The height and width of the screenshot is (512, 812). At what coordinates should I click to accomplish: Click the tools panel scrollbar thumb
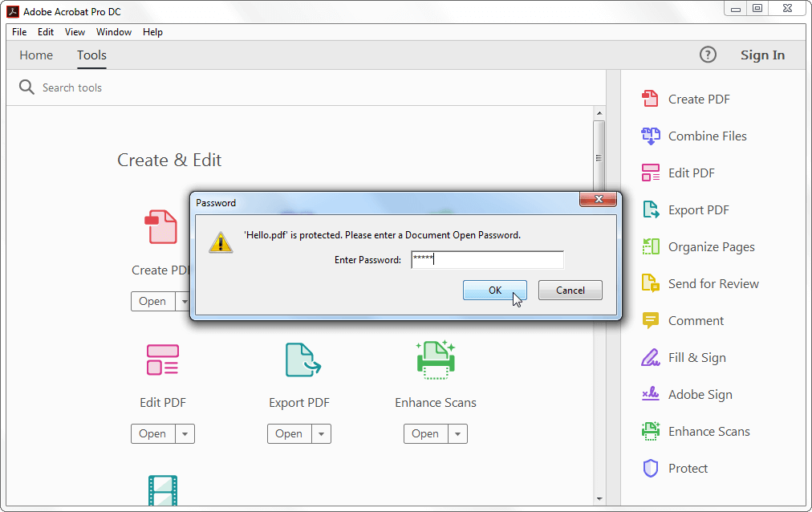tap(599, 158)
